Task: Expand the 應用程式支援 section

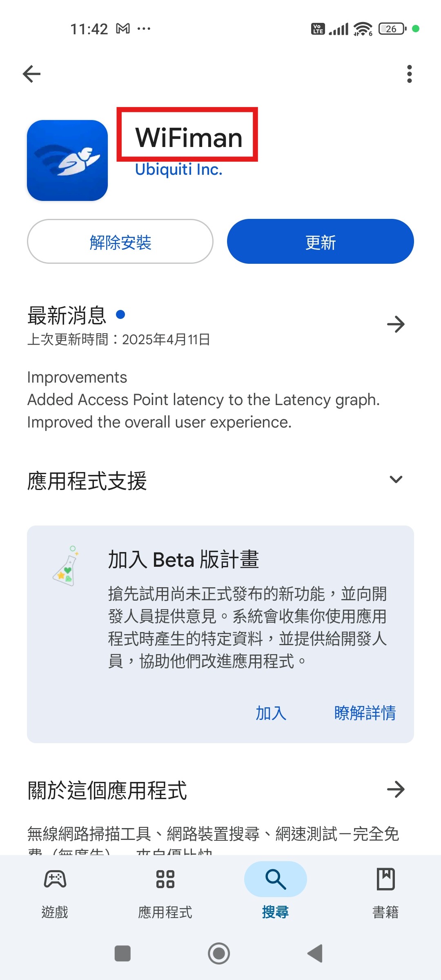Action: click(396, 479)
